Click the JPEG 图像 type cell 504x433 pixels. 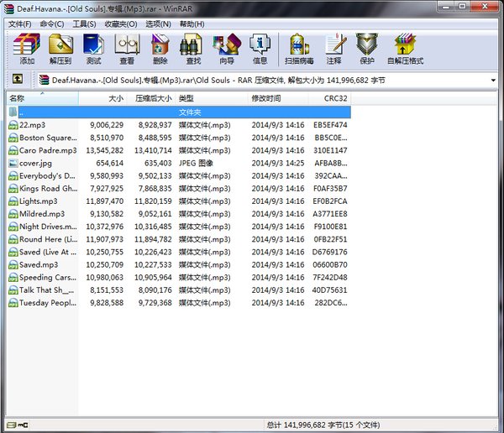click(196, 163)
